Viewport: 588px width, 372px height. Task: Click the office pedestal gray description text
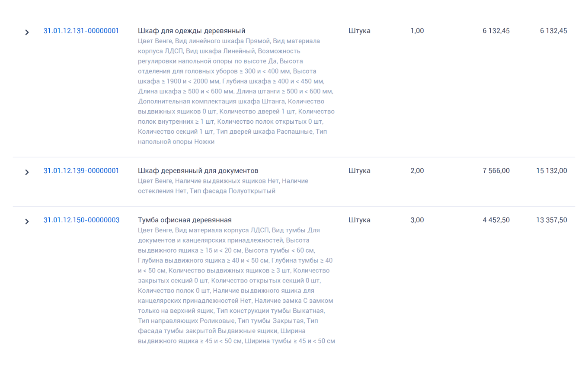(x=236, y=285)
